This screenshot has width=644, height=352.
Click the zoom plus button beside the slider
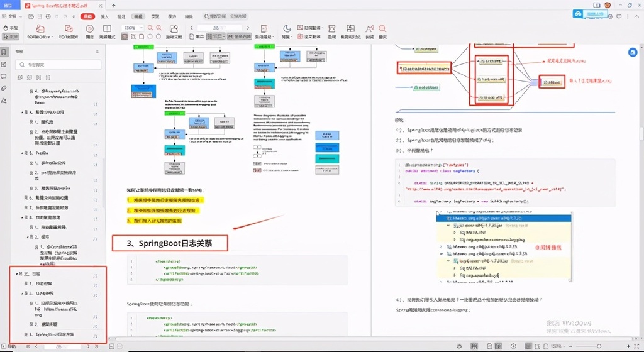628,346
